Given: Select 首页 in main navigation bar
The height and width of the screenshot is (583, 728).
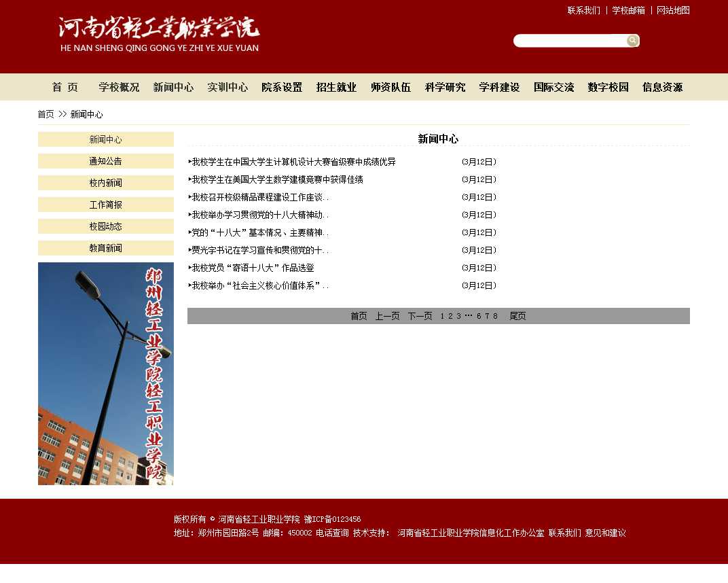Looking at the screenshot, I should pos(65,87).
